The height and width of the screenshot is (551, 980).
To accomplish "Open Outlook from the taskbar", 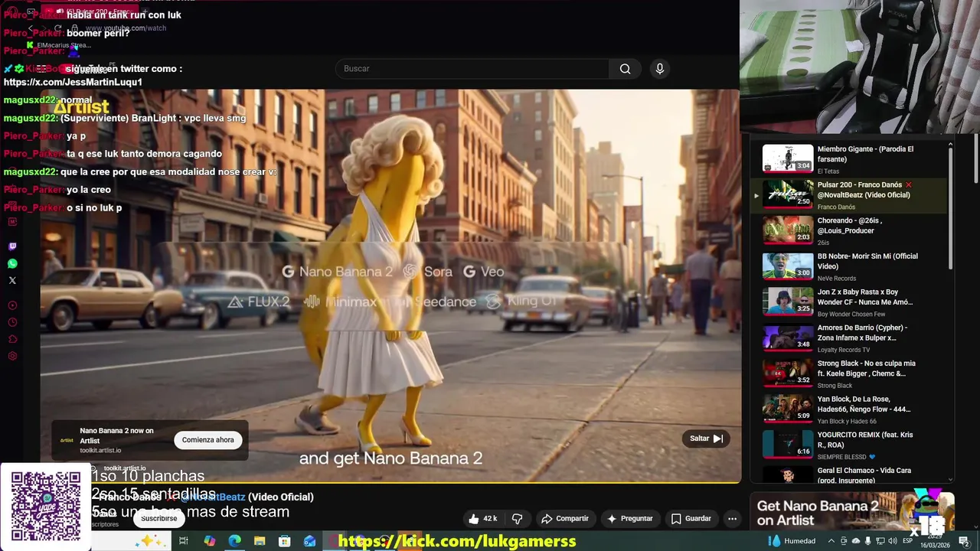I will (x=309, y=541).
